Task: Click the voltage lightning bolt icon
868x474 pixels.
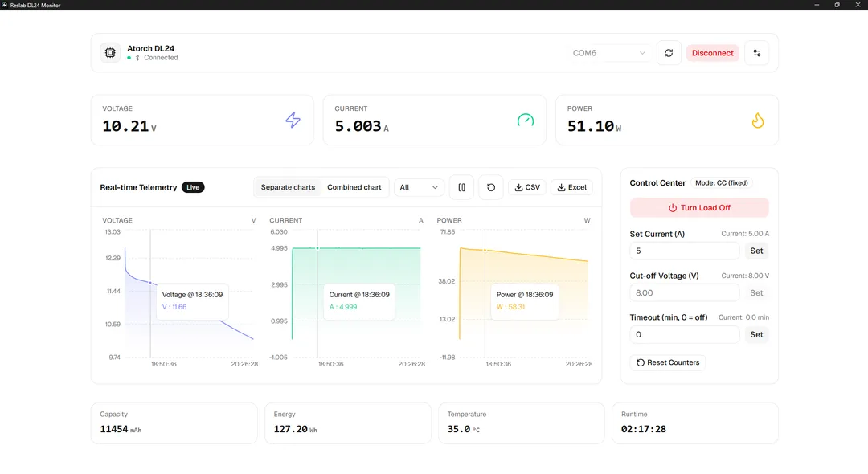Action: pyautogui.click(x=293, y=120)
